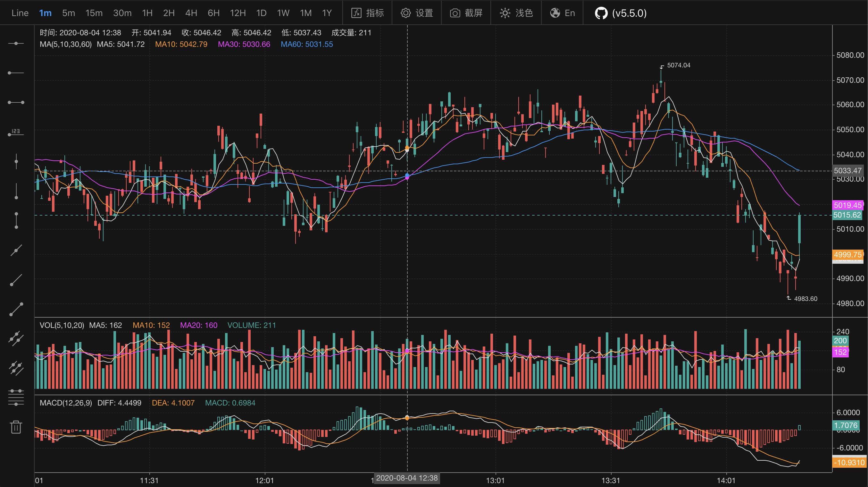Open the 设置 settings panel
Screen dimensions: 868x487
point(417,13)
